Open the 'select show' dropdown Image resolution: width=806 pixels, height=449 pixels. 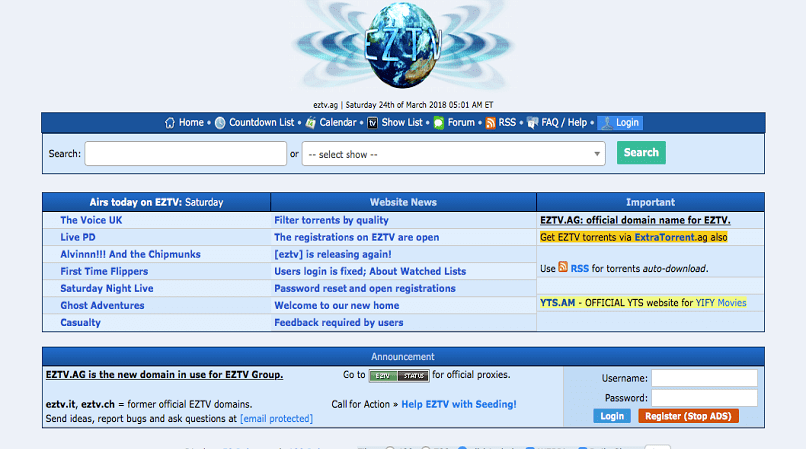(453, 154)
